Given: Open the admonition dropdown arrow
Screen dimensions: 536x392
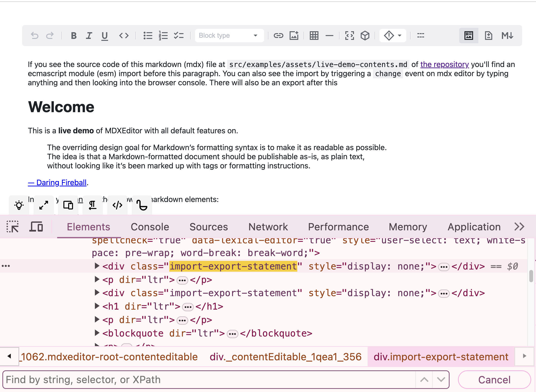Looking at the screenshot, I should click(x=400, y=36).
